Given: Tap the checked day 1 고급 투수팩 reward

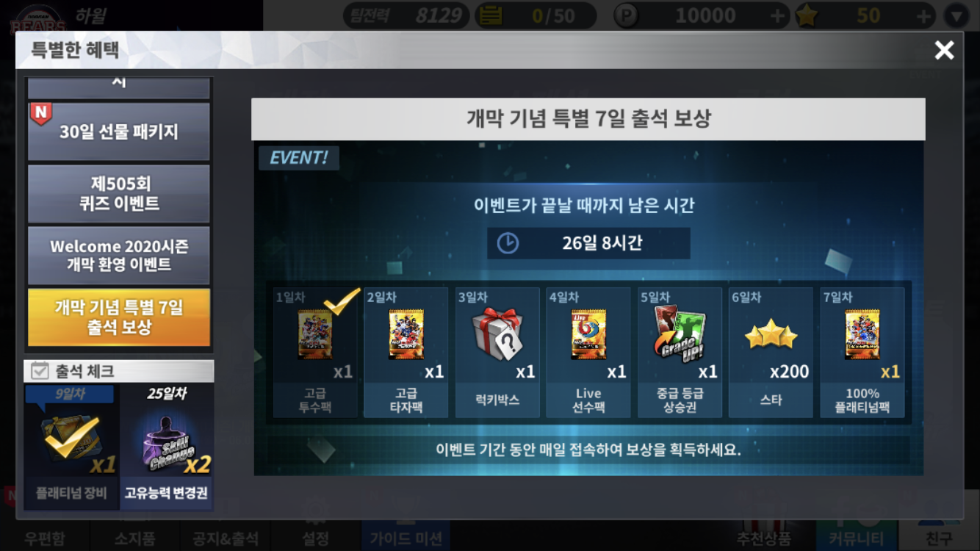Looking at the screenshot, I should pyautogui.click(x=316, y=353).
